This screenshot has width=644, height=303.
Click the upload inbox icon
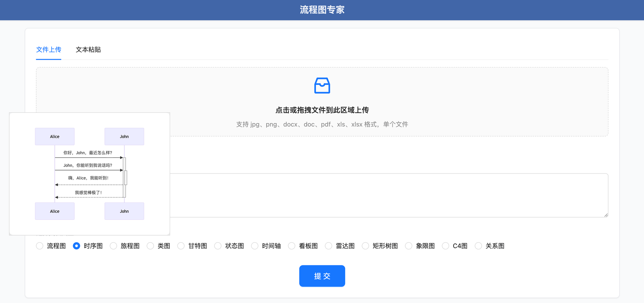click(x=322, y=86)
